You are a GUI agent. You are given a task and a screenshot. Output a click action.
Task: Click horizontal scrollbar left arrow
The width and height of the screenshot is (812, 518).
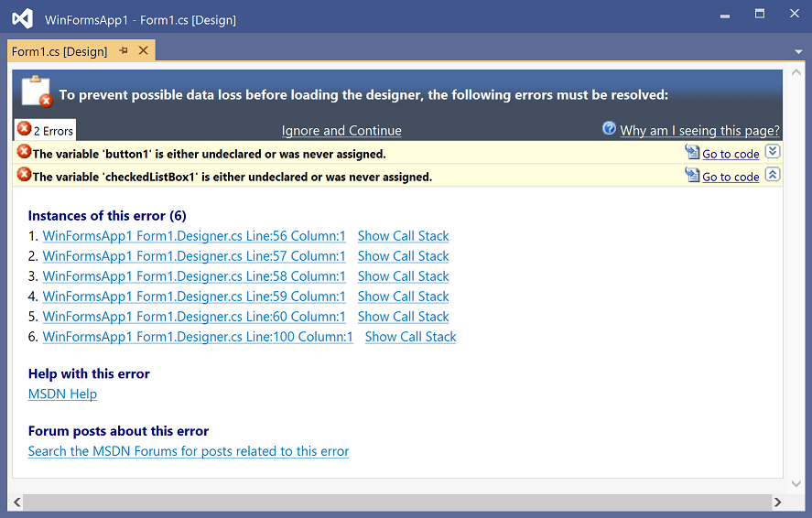click(17, 502)
